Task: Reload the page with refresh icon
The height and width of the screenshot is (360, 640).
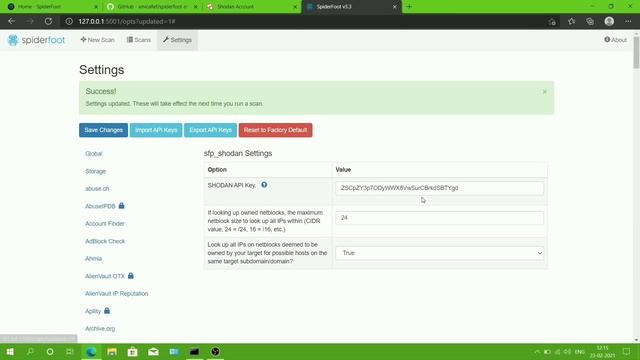Action: point(48,21)
